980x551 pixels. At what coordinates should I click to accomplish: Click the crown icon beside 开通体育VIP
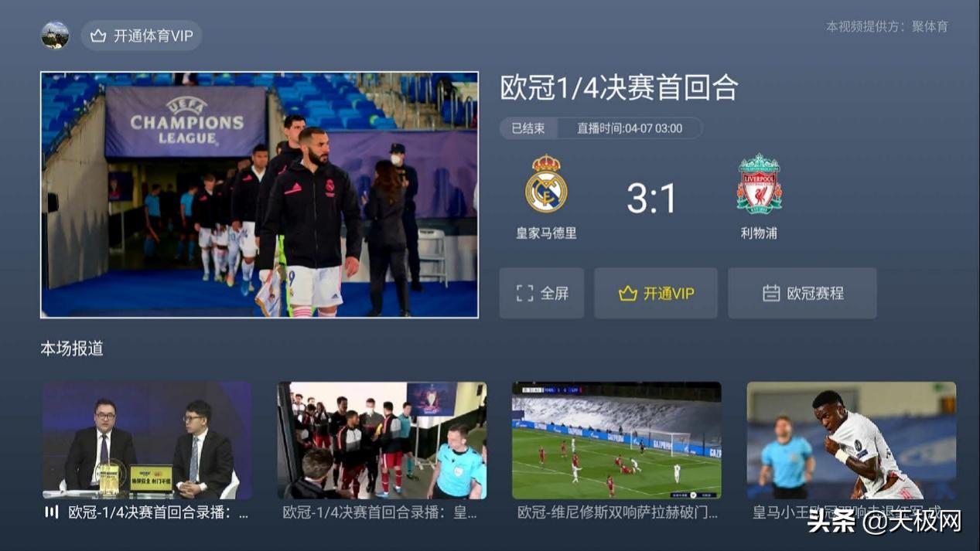coord(98,36)
